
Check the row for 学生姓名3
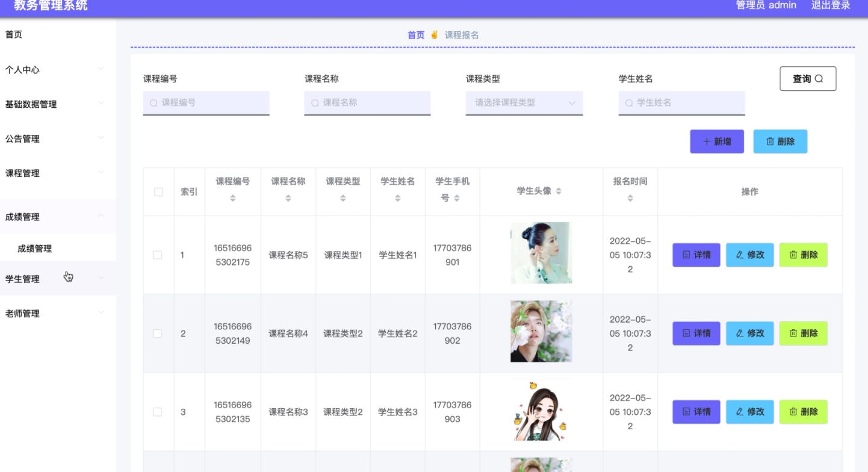coord(158,412)
